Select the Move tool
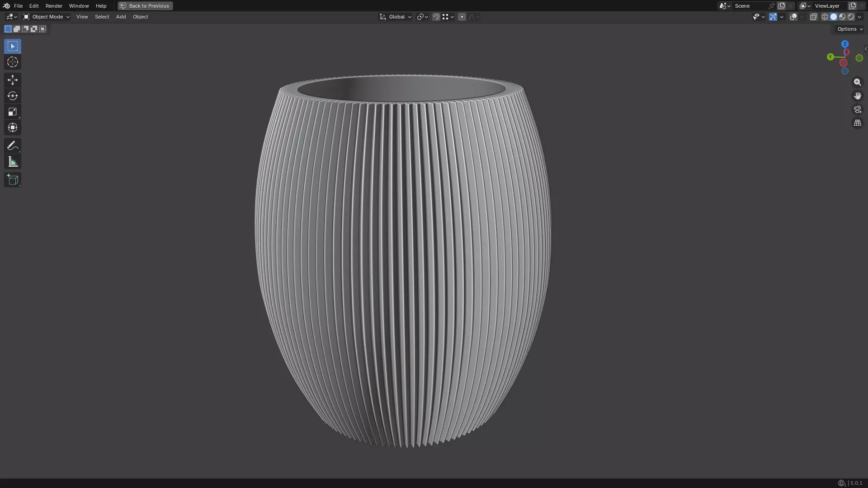Image resolution: width=868 pixels, height=488 pixels. (x=13, y=80)
